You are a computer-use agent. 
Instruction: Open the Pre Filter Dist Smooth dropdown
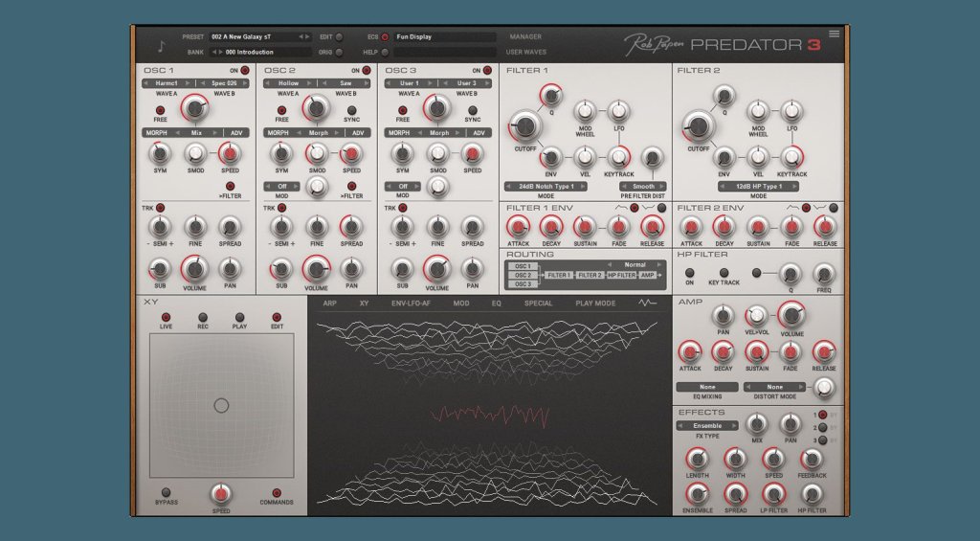pos(643,187)
